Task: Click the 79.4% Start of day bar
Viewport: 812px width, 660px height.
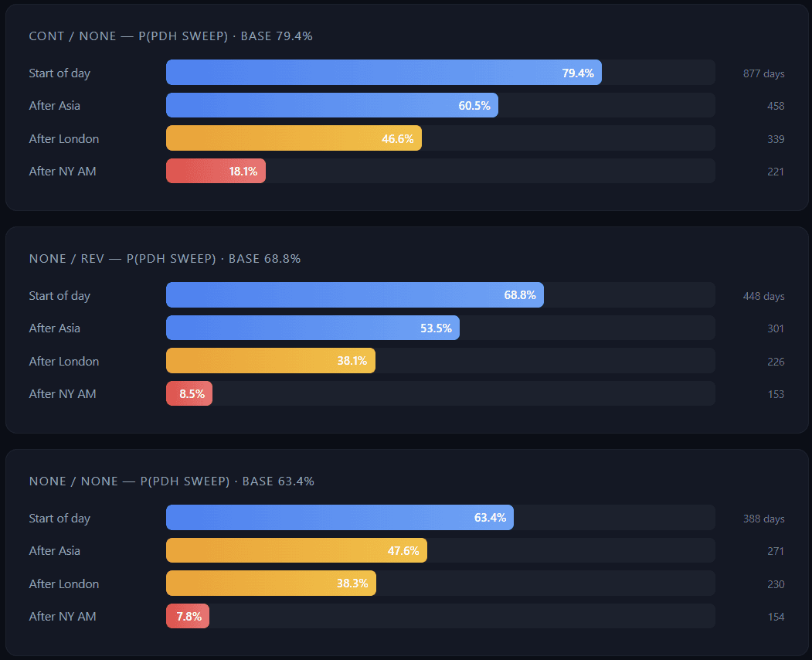Action: coord(383,73)
